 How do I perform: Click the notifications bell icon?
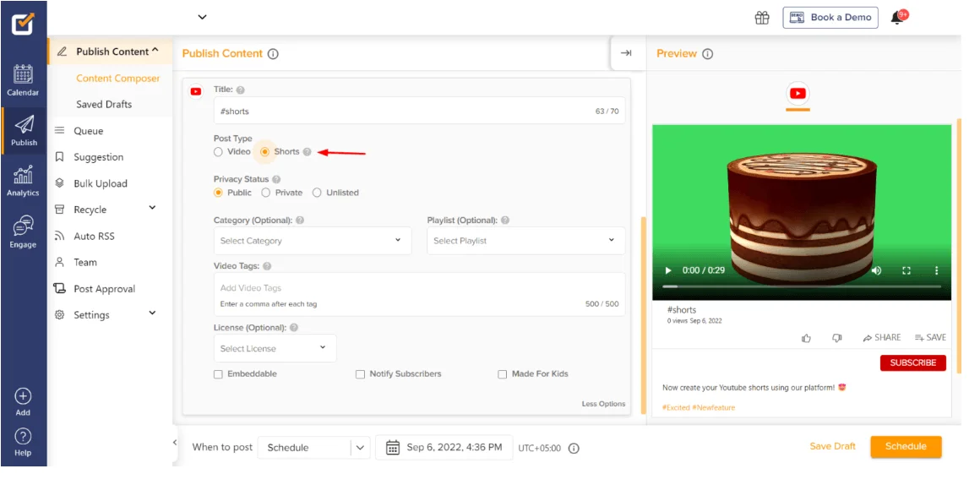pos(897,18)
